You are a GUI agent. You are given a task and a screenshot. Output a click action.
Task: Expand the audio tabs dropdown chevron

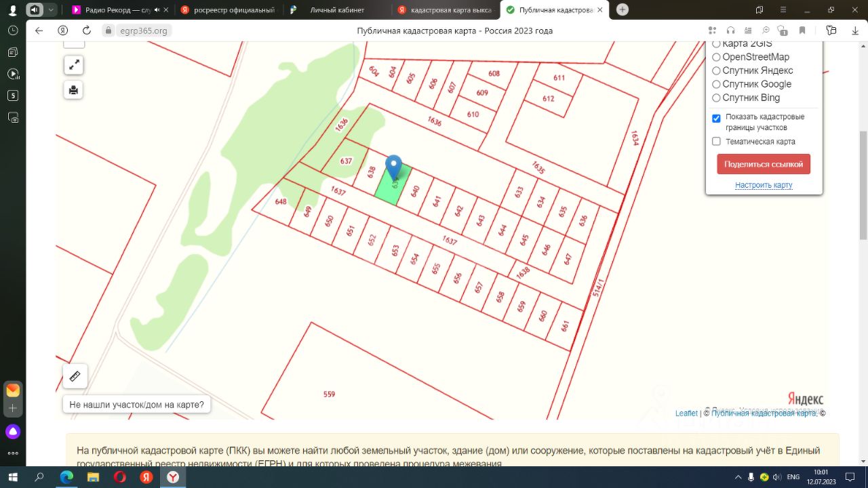[51, 9]
